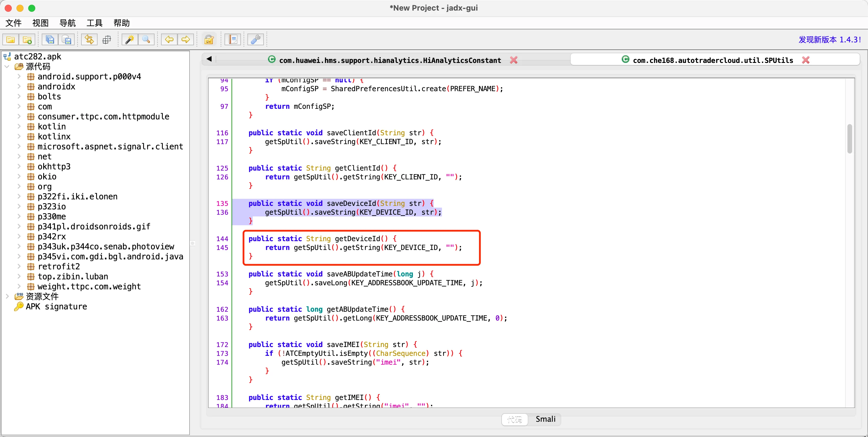Click KEY_ADDRESSBOOK_UPDATE_TIME in saveABUpdateTime

(407, 283)
